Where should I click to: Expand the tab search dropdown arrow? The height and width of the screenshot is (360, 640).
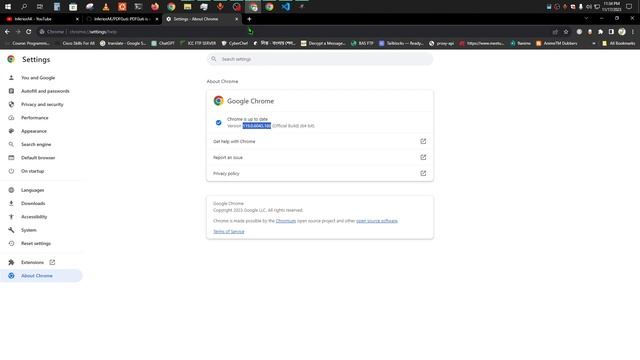[x=586, y=18]
